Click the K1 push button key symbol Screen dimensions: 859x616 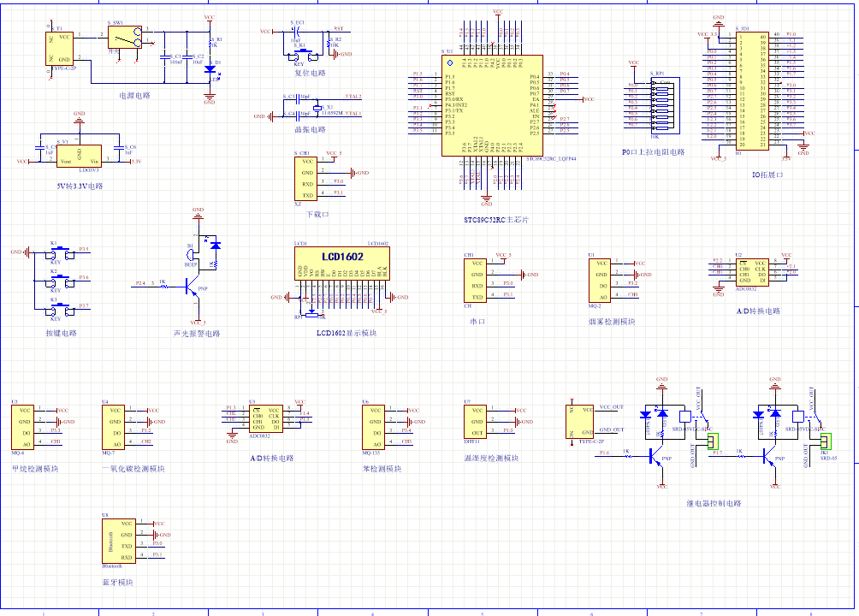tap(59, 253)
